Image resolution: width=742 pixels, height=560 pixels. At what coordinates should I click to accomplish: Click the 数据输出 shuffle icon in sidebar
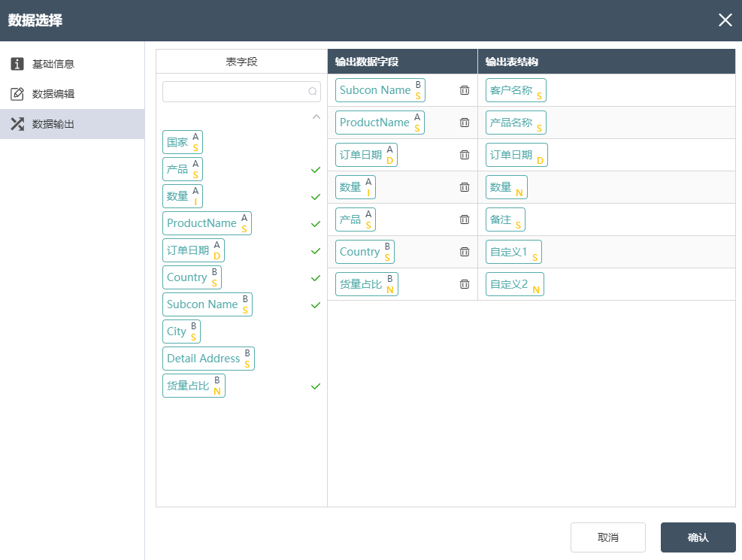click(x=17, y=124)
